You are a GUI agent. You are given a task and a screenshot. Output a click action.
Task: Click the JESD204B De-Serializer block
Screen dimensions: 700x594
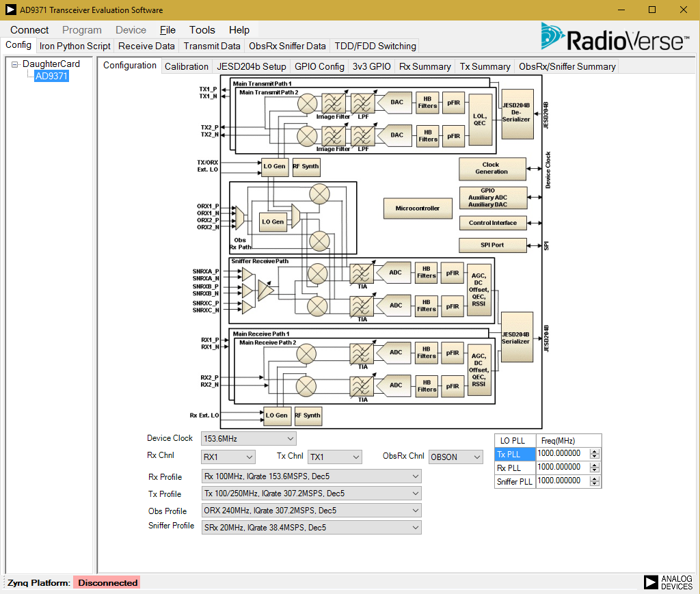[516, 114]
